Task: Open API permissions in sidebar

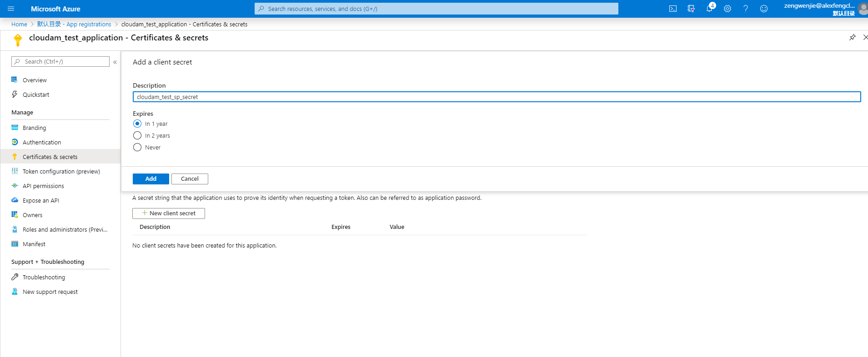Action: tap(43, 186)
